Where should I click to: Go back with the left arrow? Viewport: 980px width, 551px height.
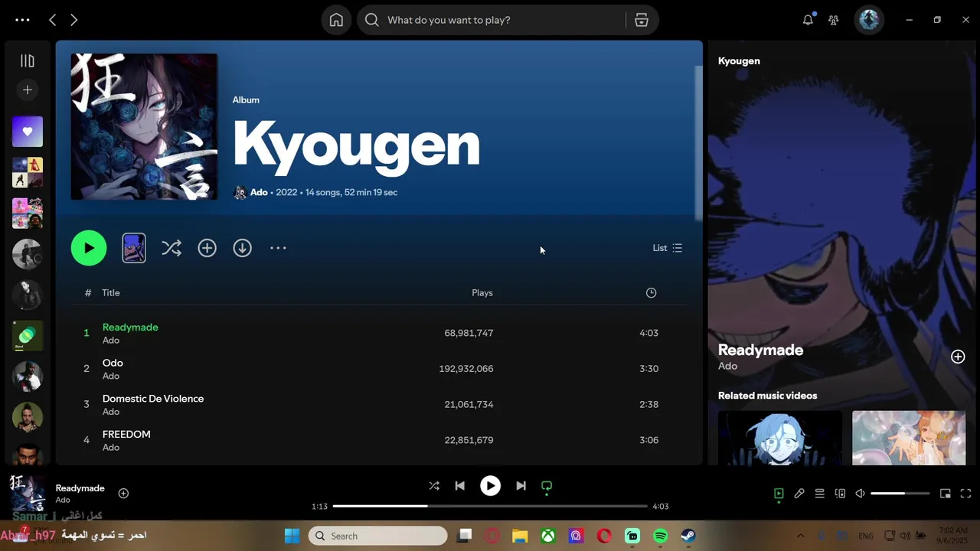click(x=52, y=20)
